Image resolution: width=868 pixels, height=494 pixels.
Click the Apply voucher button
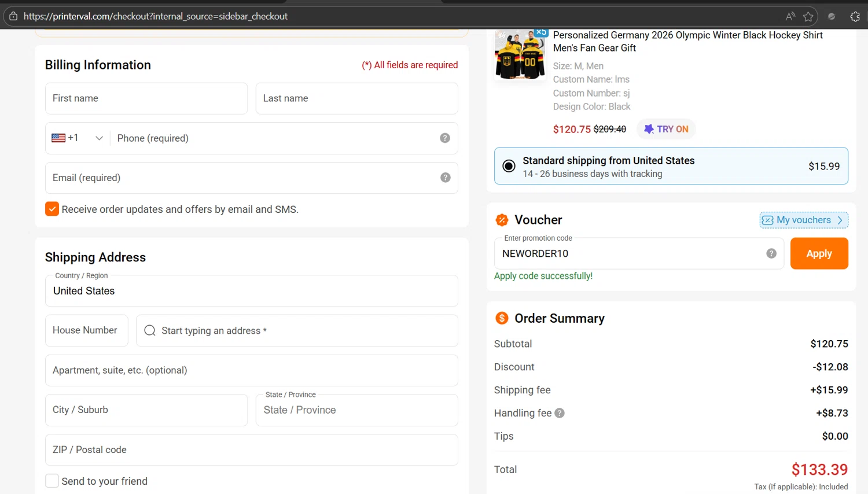[x=819, y=253]
